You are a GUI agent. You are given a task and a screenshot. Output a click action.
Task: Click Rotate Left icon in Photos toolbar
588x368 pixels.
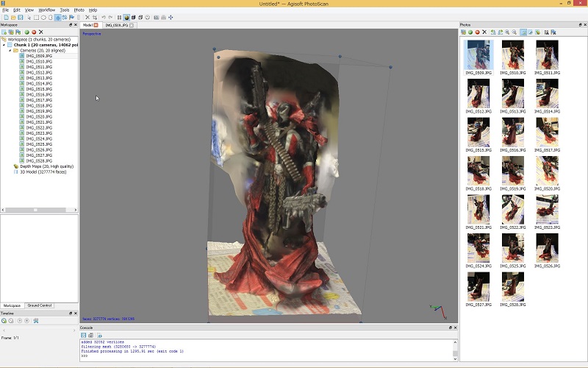tap(493, 32)
